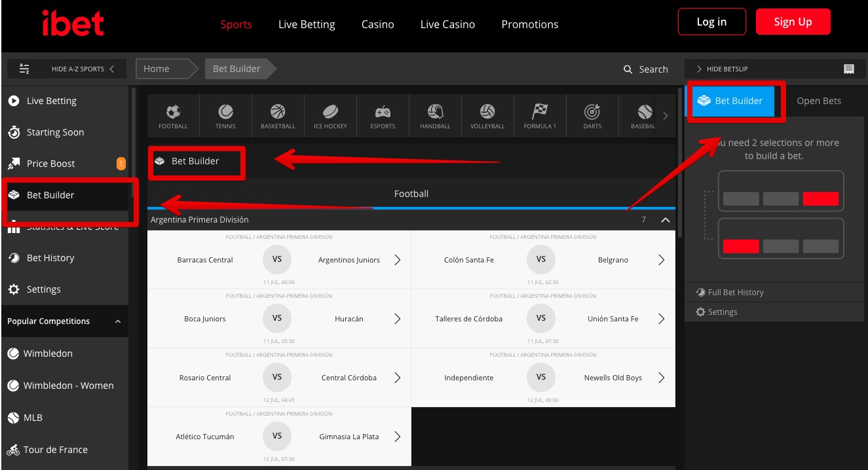Open the Live Casino menu item
The image size is (868, 470).
point(447,24)
